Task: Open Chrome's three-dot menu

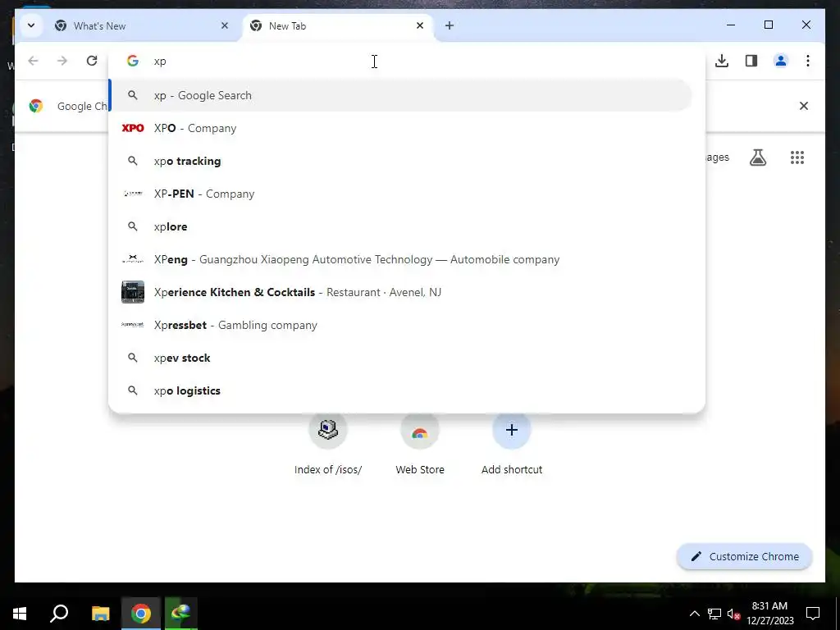Action: tap(807, 61)
